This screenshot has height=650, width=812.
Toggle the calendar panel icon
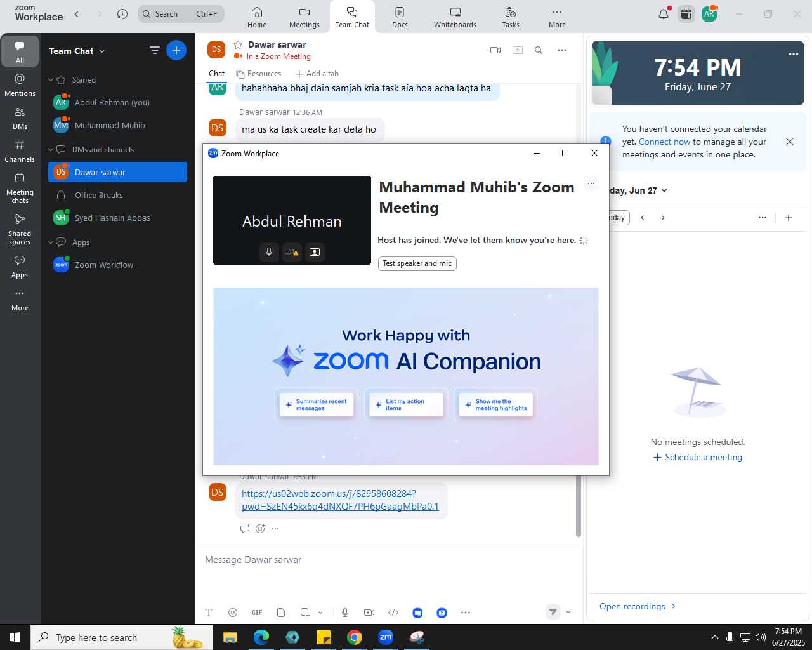[686, 14]
